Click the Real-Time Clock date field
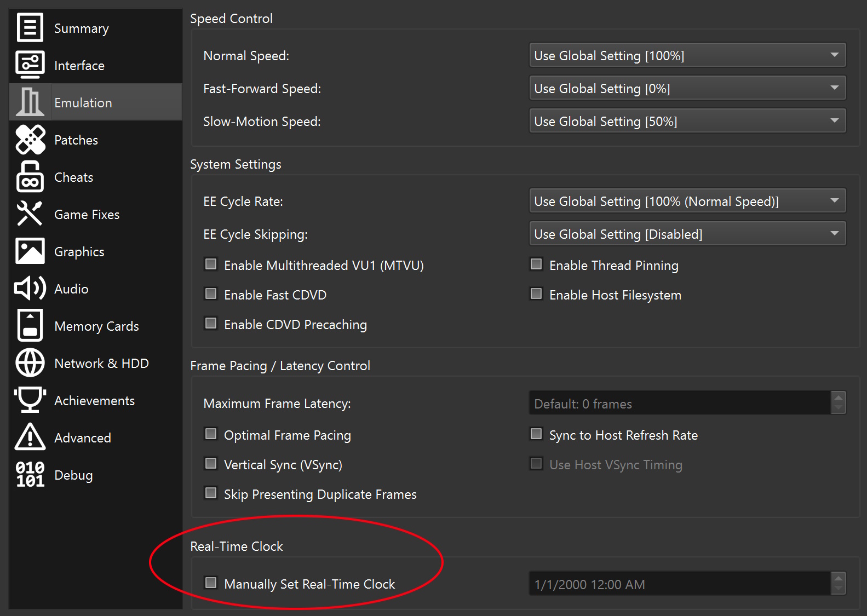867x616 pixels. click(x=680, y=584)
